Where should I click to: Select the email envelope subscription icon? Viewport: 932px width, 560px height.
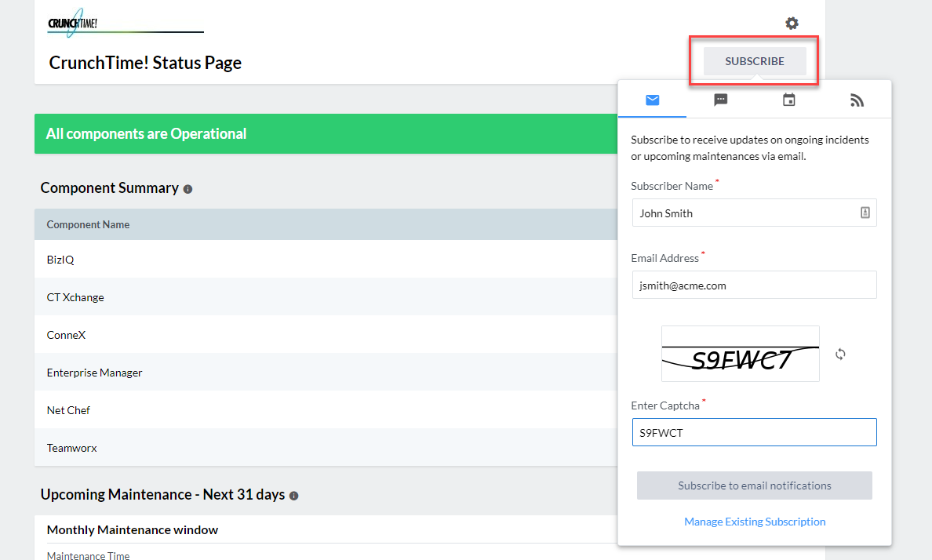[652, 100]
